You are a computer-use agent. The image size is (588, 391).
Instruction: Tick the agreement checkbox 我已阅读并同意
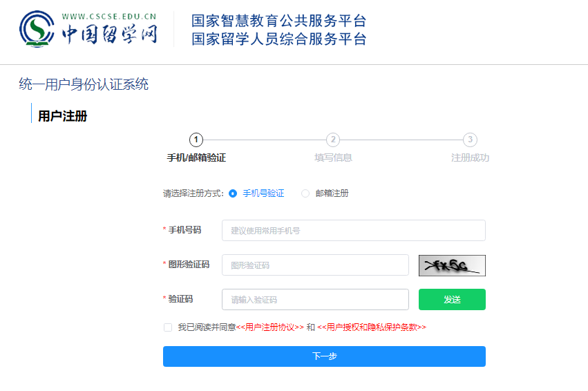[x=168, y=327]
